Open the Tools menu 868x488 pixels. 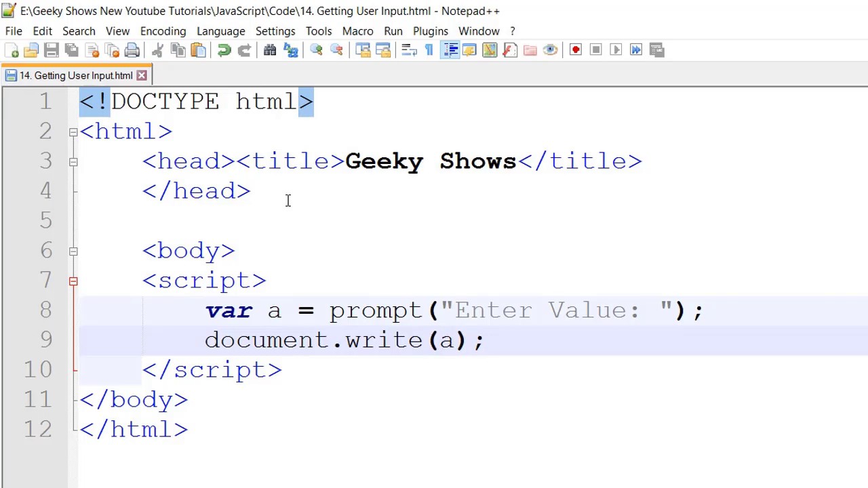[318, 31]
